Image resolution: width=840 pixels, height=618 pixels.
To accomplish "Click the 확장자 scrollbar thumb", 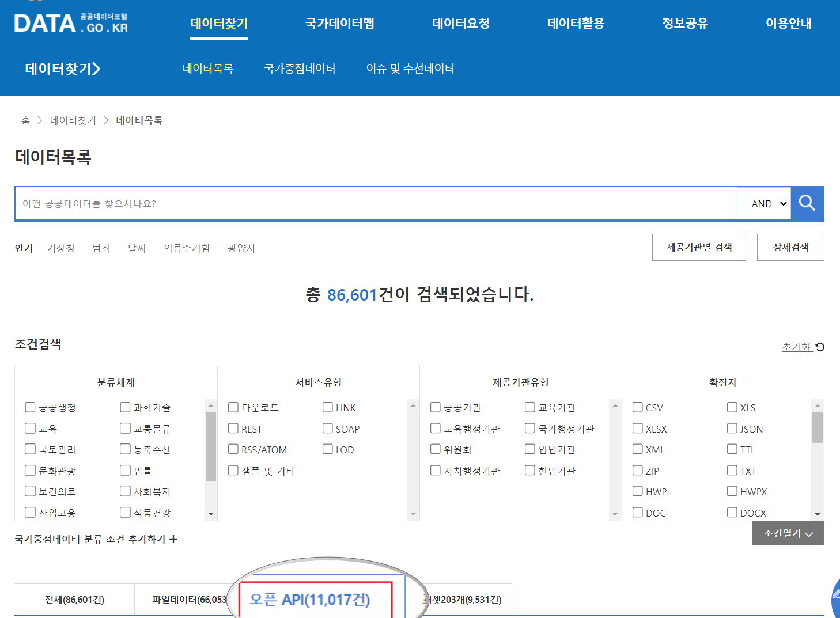I will coord(818,427).
